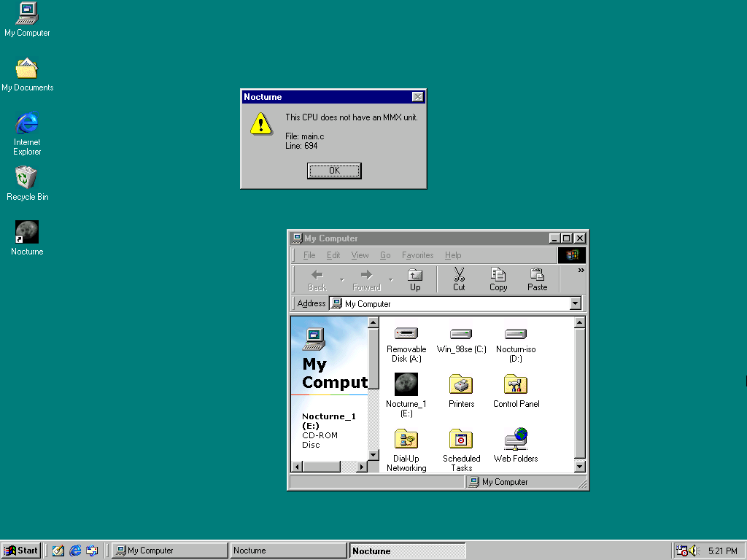747x560 pixels.
Task: Click the Up folder toolbar button
Action: [x=415, y=279]
